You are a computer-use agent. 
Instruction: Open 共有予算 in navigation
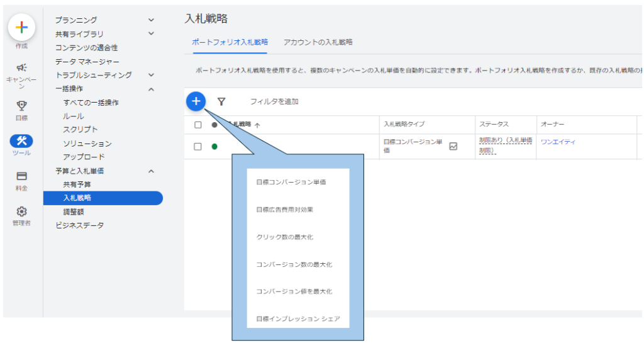[77, 184]
